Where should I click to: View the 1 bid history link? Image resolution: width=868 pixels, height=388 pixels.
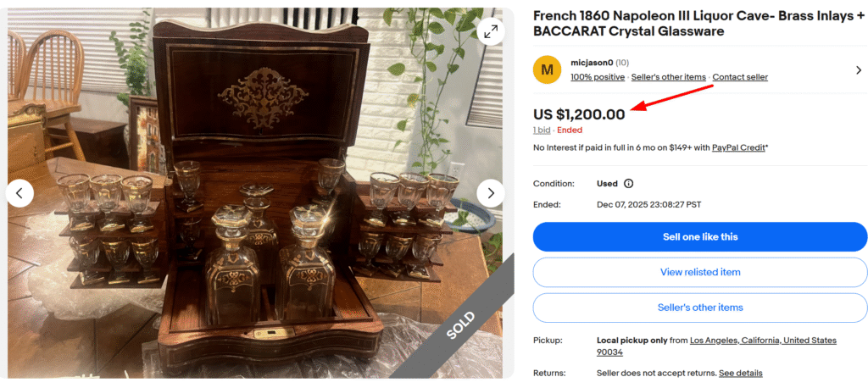pos(542,130)
